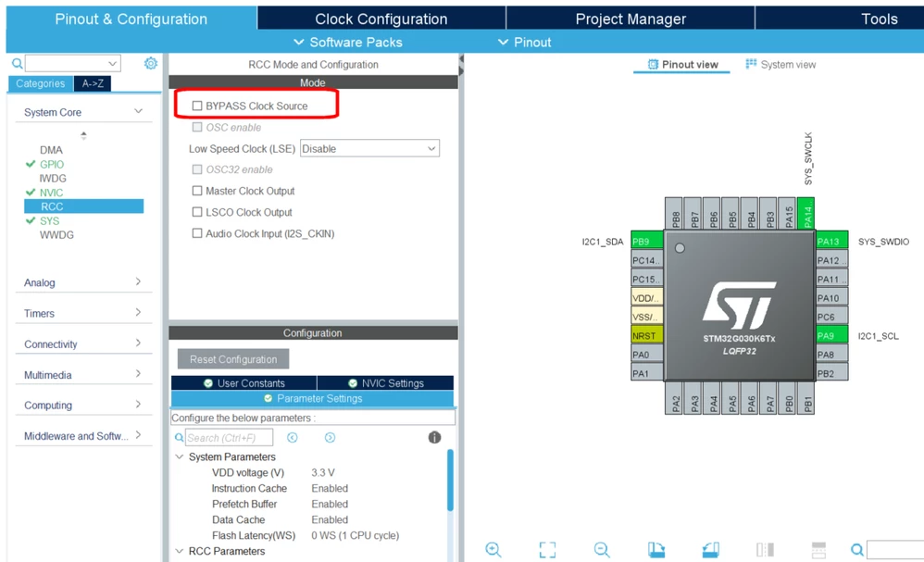Click the greyed-out OSC enable checkbox
The height and width of the screenshot is (562, 924).
pyautogui.click(x=197, y=127)
